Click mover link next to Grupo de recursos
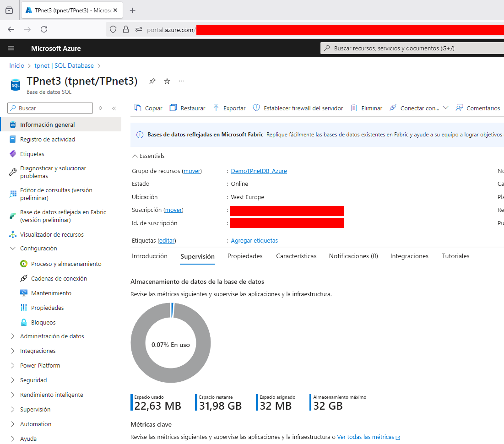The height and width of the screenshot is (444, 504). [192, 171]
